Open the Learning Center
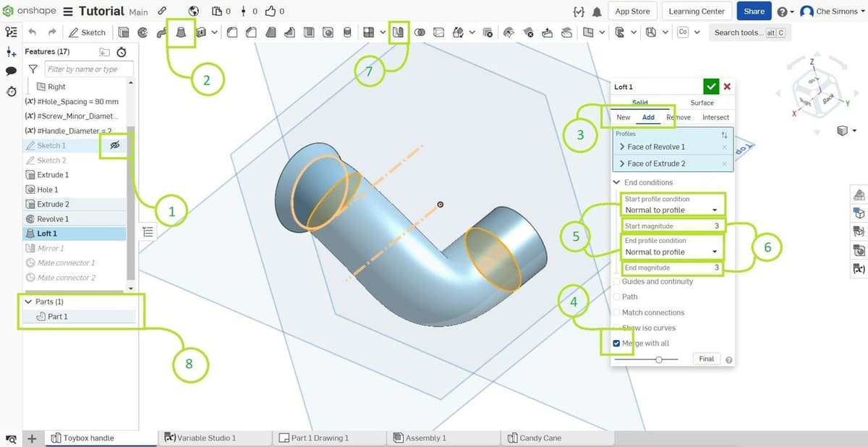Image resolution: width=868 pixels, height=447 pixels. (x=697, y=12)
